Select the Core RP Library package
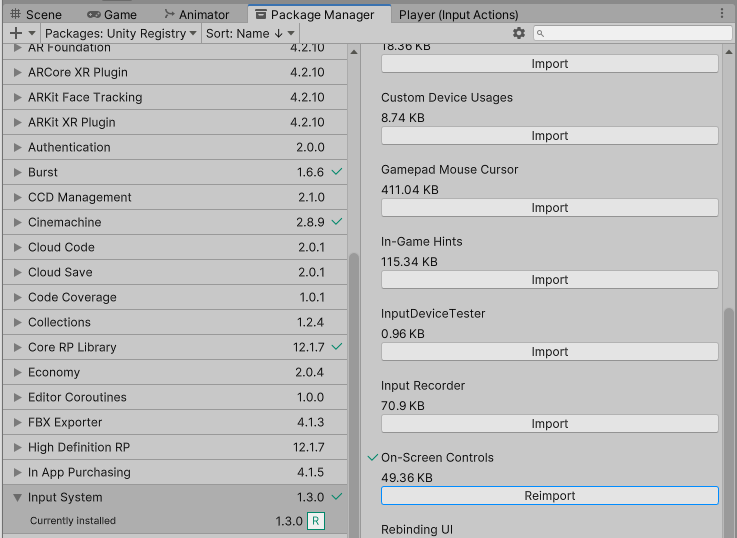The width and height of the screenshot is (737, 538). click(x=175, y=347)
